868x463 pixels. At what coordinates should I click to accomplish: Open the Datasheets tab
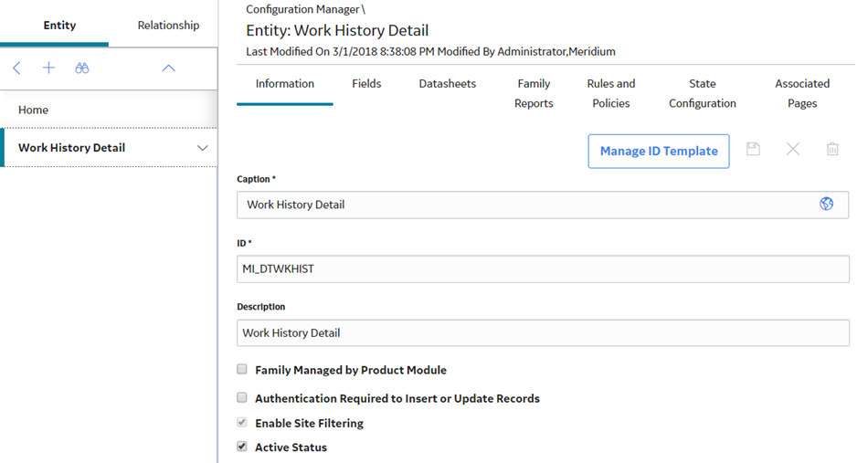coord(448,83)
